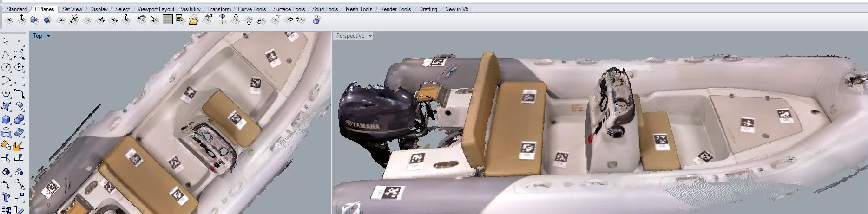Click the Explode tool icon
The image size is (868, 214).
(19, 146)
